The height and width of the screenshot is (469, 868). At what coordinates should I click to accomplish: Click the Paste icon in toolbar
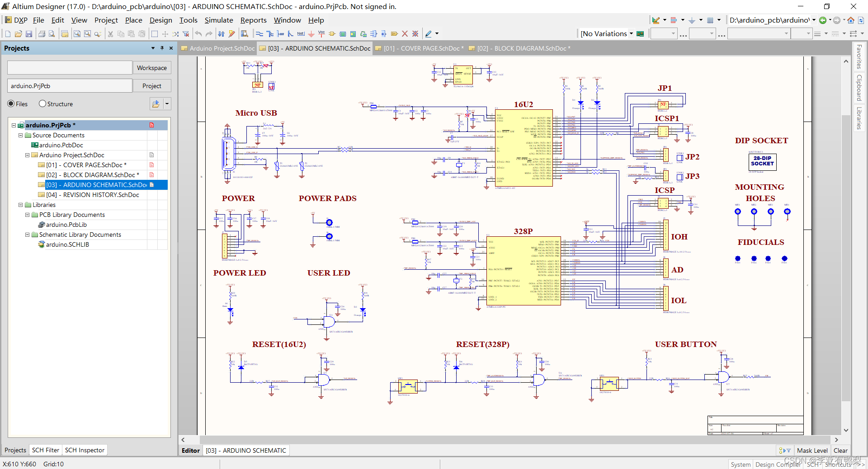point(131,34)
